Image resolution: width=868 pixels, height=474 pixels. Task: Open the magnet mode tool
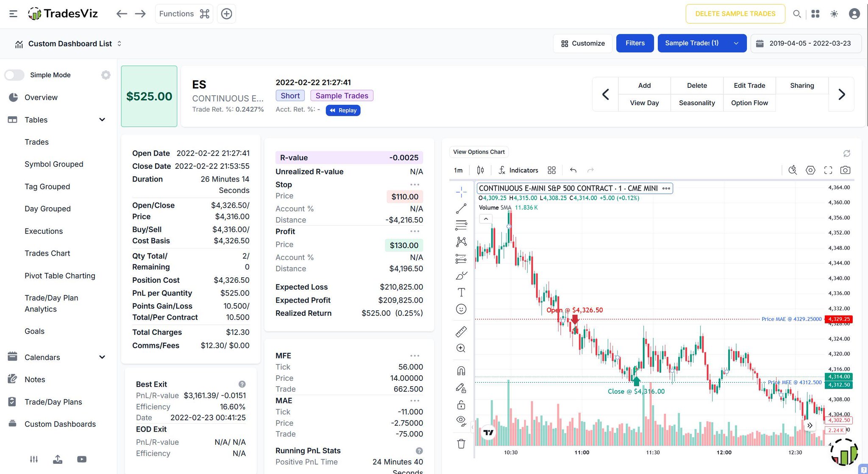tap(461, 371)
